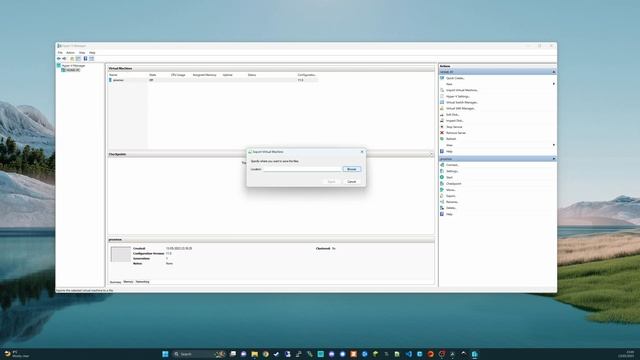Screen dimensions: 640x360
Task: Open the Help menu in menu bar
Action: coord(92,53)
